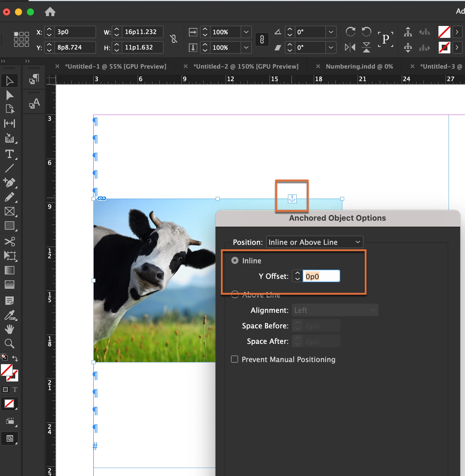Image resolution: width=465 pixels, height=476 pixels.
Task: Expand the fill swatch options arrow
Action: [x=457, y=32]
